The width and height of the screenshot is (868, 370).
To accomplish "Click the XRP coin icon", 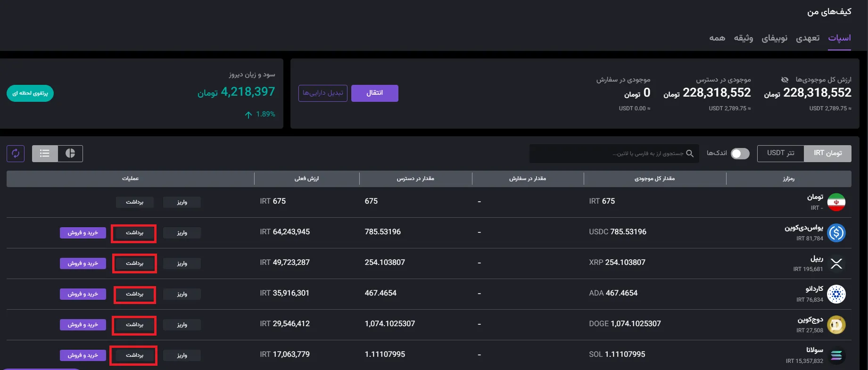I will tap(836, 263).
